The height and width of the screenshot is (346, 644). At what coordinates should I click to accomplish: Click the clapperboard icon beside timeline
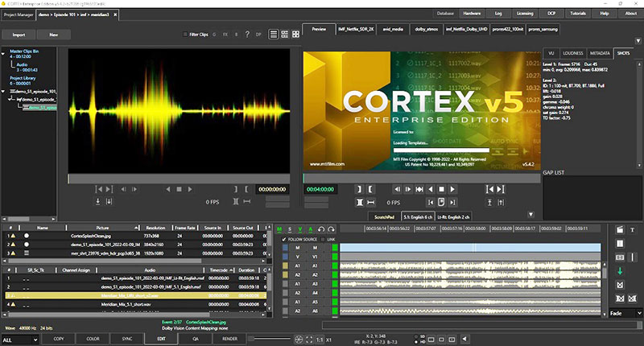click(x=620, y=230)
